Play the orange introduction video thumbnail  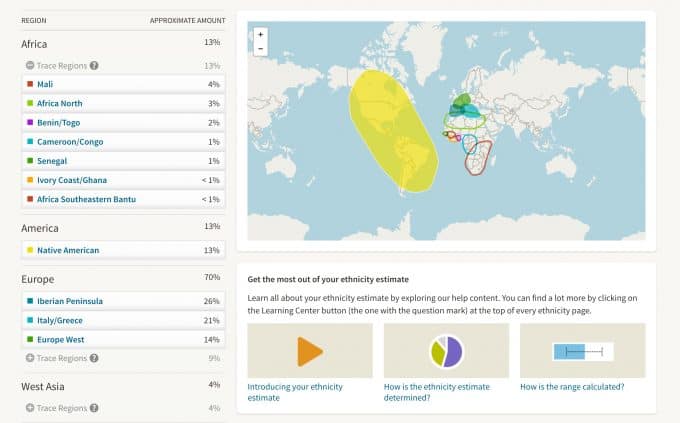[310, 351]
